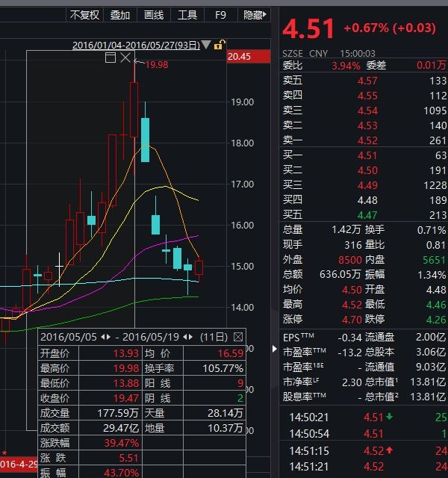This screenshot has width=448, height=478.
Task: Close the interval statistics panel
Action: [238, 337]
